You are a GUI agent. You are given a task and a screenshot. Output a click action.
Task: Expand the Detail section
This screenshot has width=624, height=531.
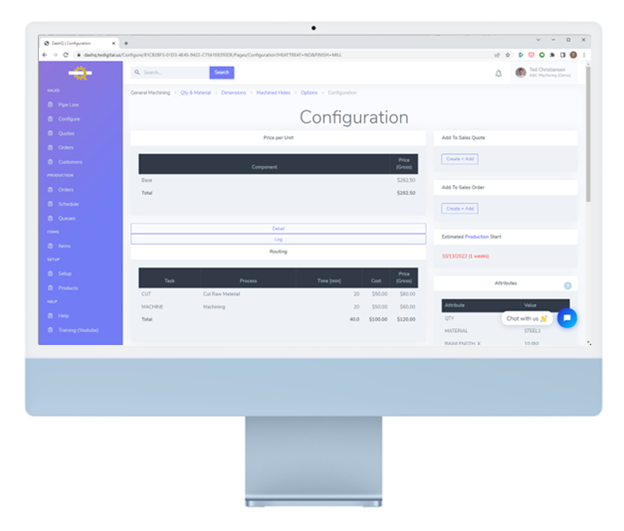point(278,229)
